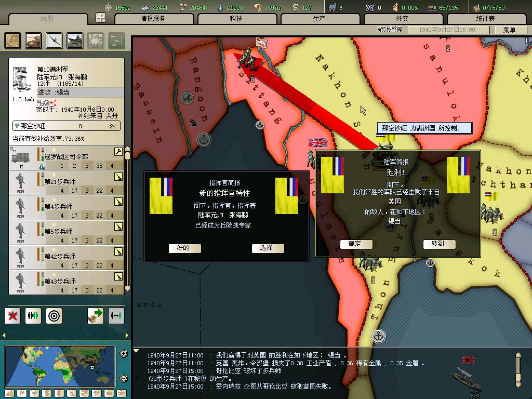Click the 那空沙旺 province location row
Image resolution: width=532 pixels, height=399 pixels.
[66, 126]
